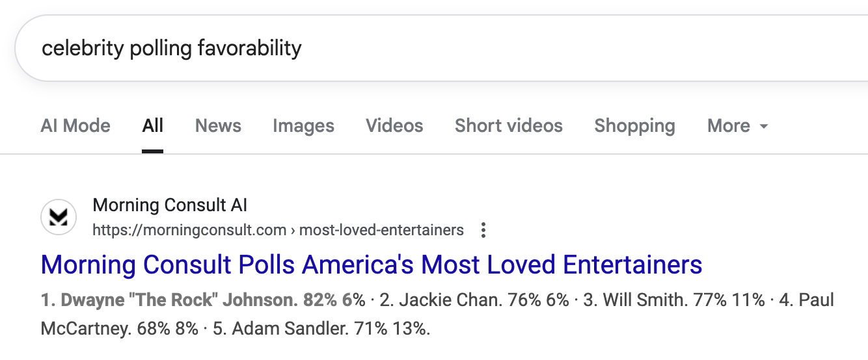
Task: Click the most-loved-entertainers breadcrumb path
Action: tap(381, 230)
